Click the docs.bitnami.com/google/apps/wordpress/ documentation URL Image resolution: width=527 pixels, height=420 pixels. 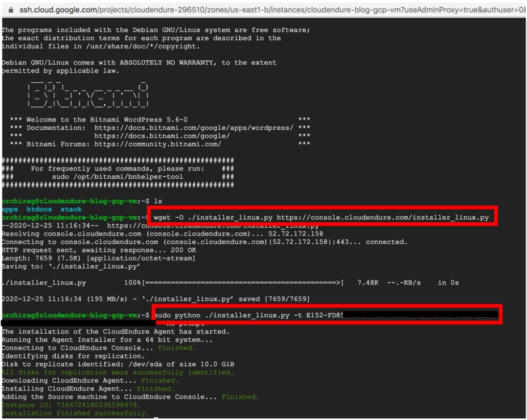click(x=194, y=128)
